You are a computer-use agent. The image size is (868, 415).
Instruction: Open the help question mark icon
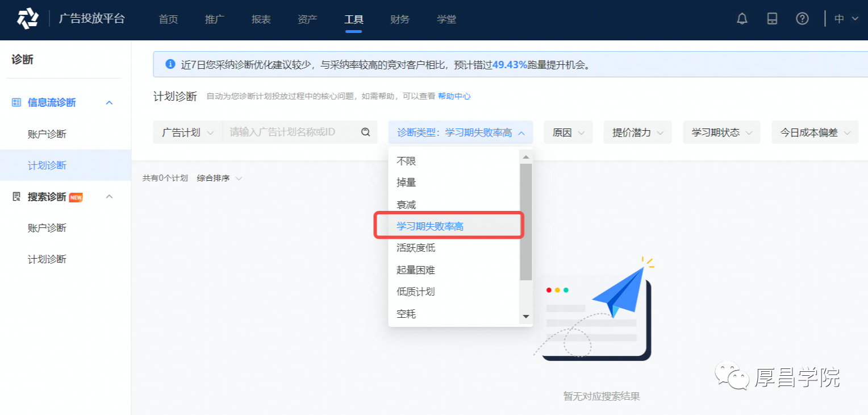(x=802, y=19)
